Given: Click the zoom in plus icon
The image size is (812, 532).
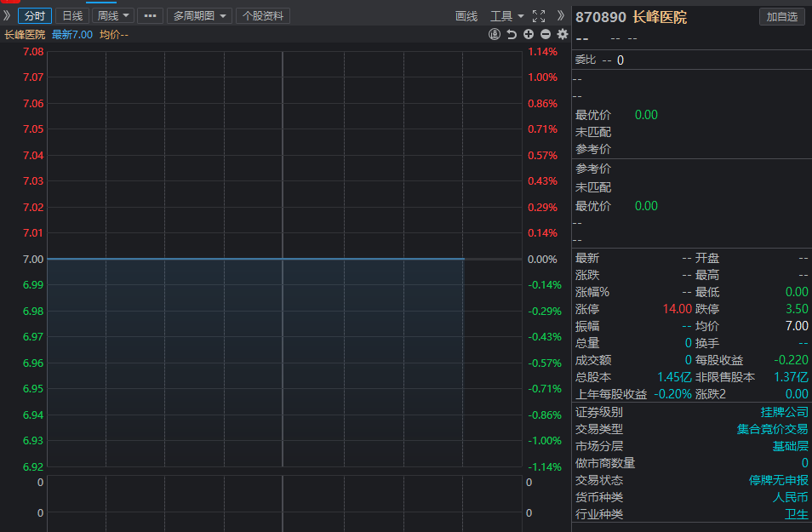Looking at the screenshot, I should (529, 34).
